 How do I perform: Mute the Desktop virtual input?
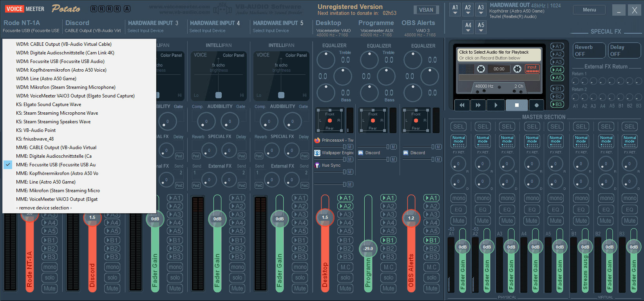coord(345,288)
